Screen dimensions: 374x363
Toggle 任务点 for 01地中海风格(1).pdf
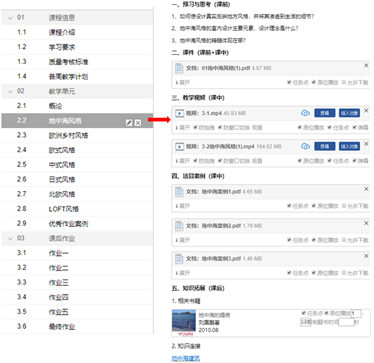[289, 82]
